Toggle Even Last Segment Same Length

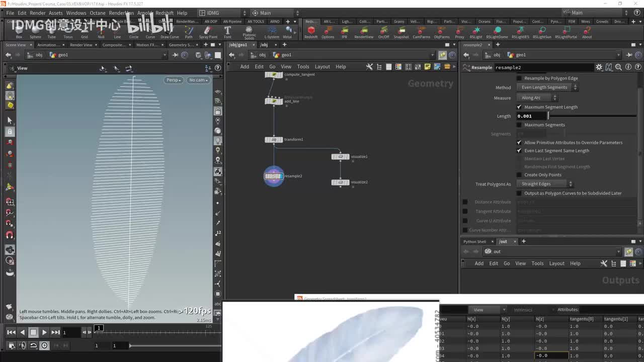[519, 151]
